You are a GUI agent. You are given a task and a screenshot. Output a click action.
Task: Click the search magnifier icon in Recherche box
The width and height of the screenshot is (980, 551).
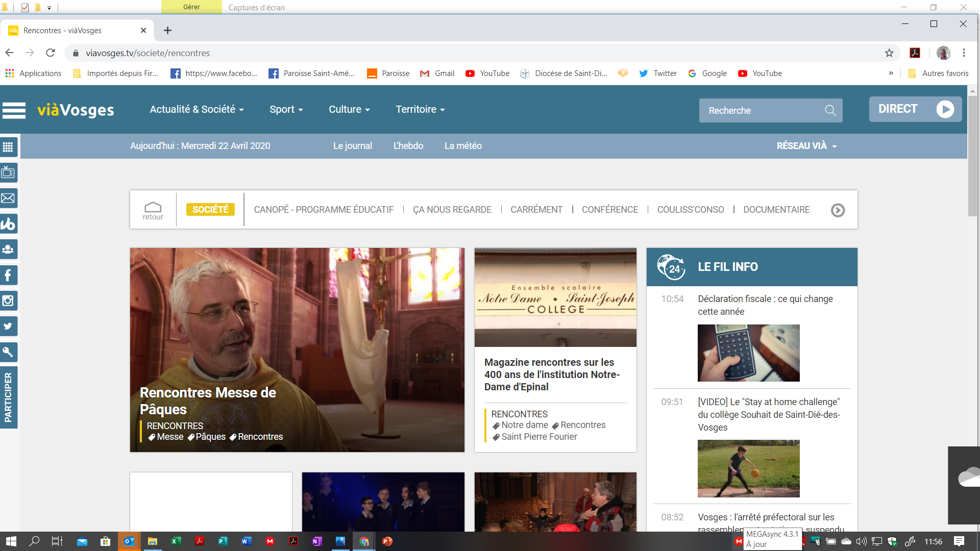pyautogui.click(x=830, y=110)
